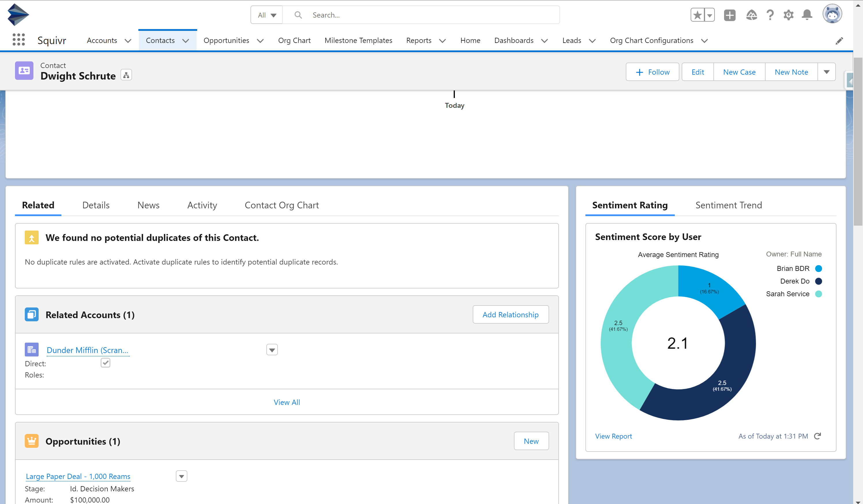Expand Dunder Mifflin row actions dropdown

(272, 350)
